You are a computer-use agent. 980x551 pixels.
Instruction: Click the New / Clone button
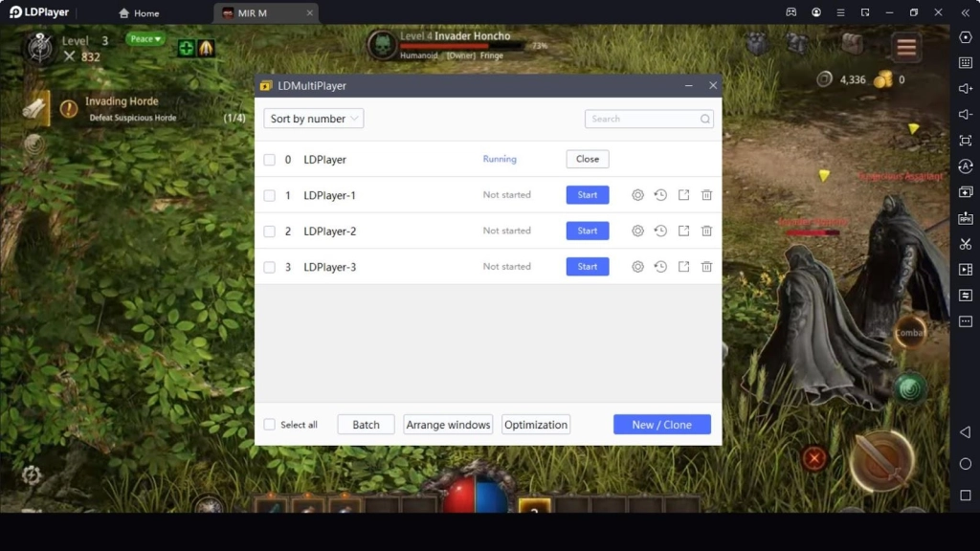coord(661,424)
